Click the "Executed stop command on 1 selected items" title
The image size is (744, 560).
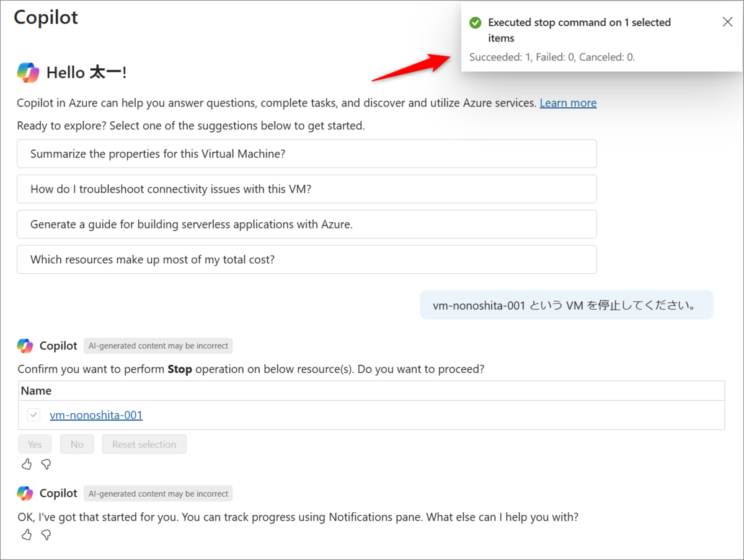pyautogui.click(x=579, y=30)
